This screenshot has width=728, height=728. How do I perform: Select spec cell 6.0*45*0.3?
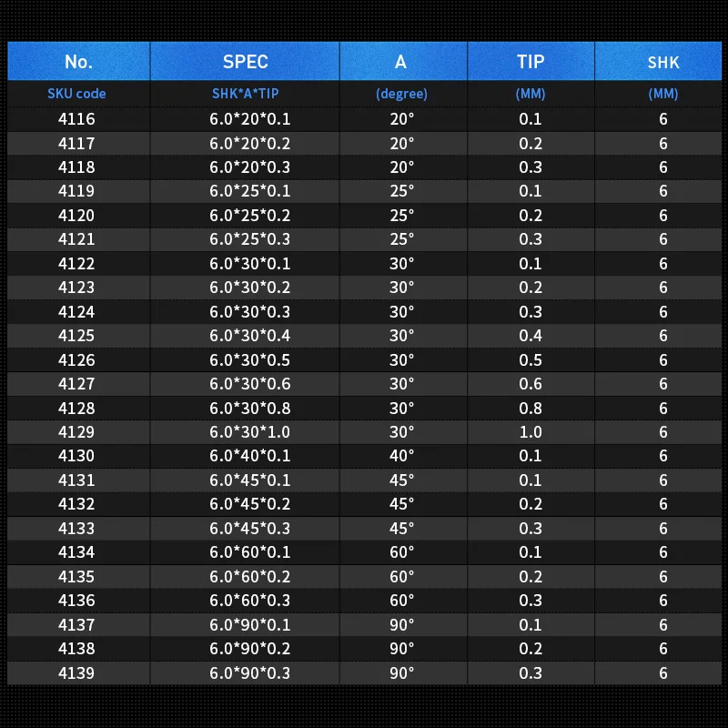point(249,529)
